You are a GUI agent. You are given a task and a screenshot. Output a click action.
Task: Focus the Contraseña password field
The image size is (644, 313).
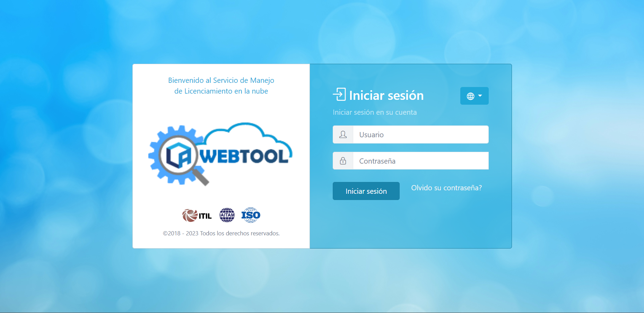click(x=420, y=161)
